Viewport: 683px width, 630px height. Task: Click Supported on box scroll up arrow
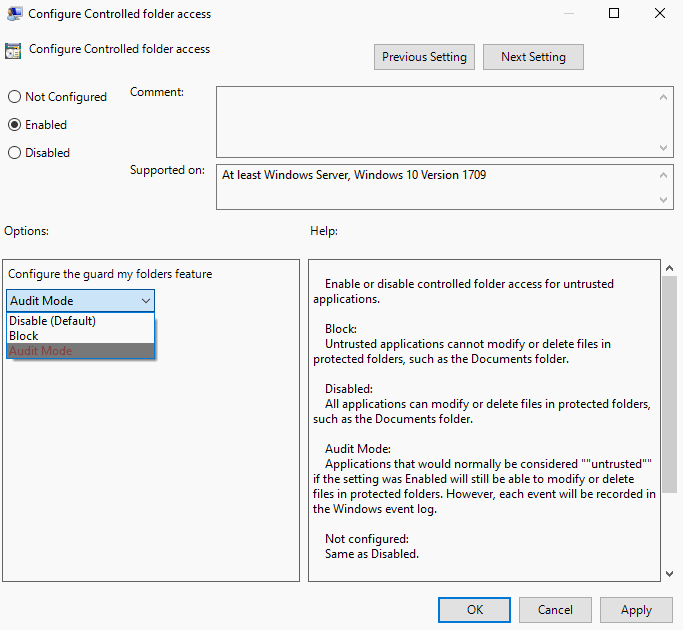[x=663, y=175]
